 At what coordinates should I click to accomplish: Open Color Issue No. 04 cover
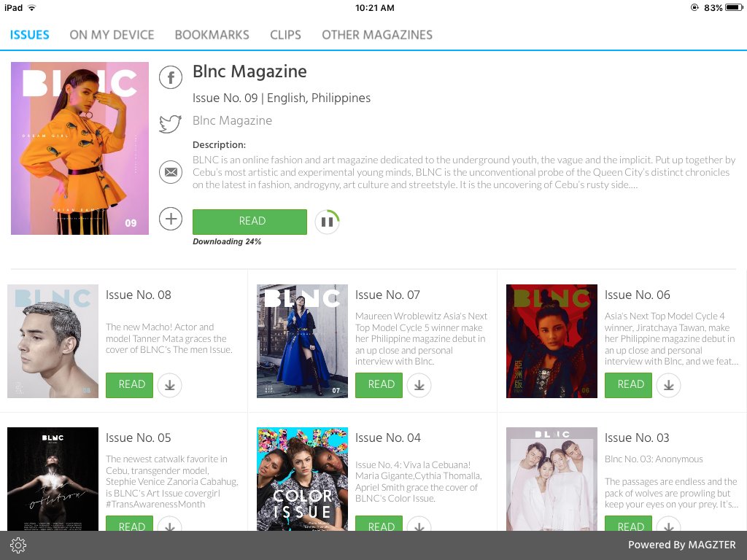(x=303, y=479)
